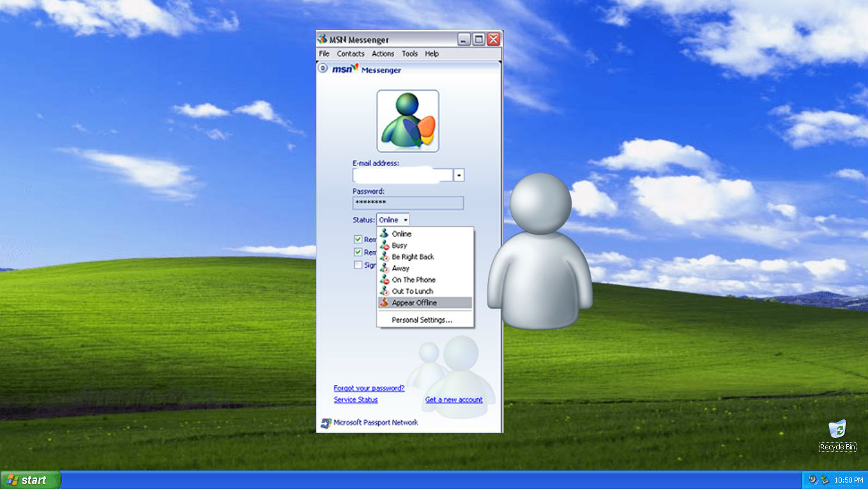Click the speaker volume icon in the system tray
The image size is (868, 489).
(x=813, y=480)
